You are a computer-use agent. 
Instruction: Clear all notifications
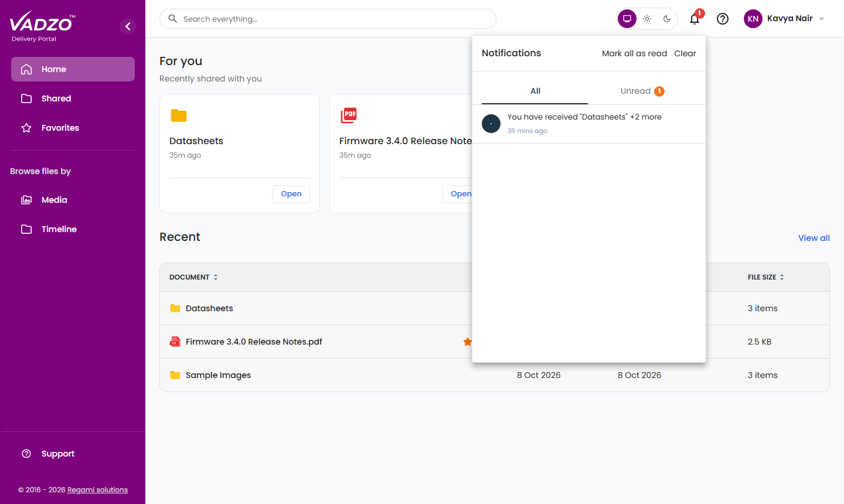[685, 53]
